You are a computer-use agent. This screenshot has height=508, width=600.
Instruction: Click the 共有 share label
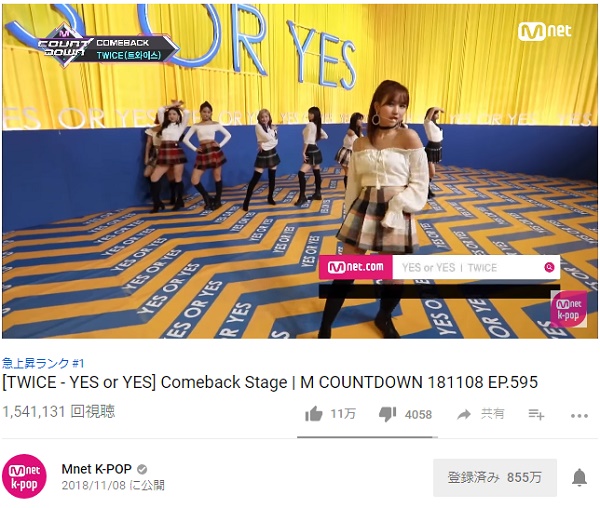tap(492, 414)
